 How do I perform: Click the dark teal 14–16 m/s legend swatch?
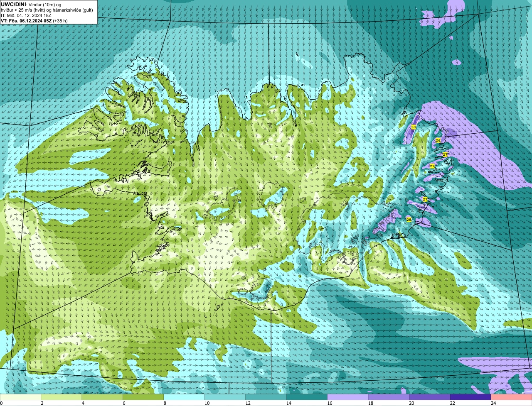click(307, 397)
